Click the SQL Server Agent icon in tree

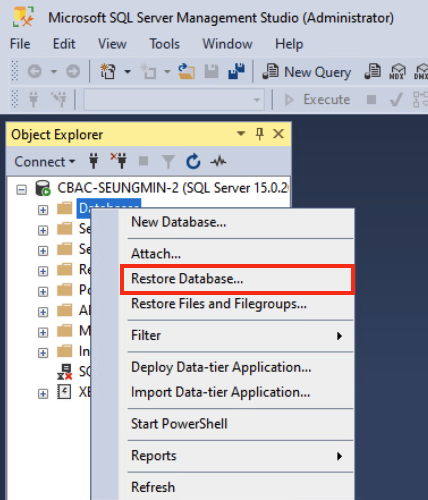point(65,372)
